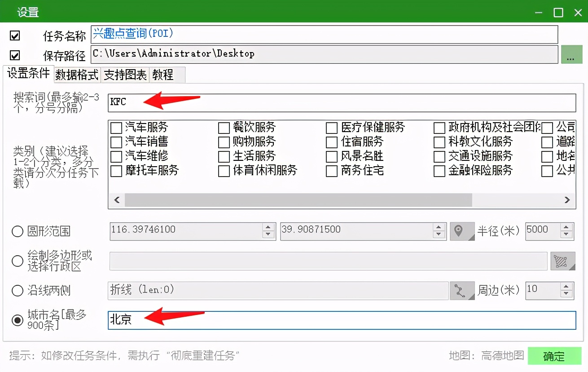Switch to the 支持图表 tab
588x372 pixels.
[x=124, y=75]
